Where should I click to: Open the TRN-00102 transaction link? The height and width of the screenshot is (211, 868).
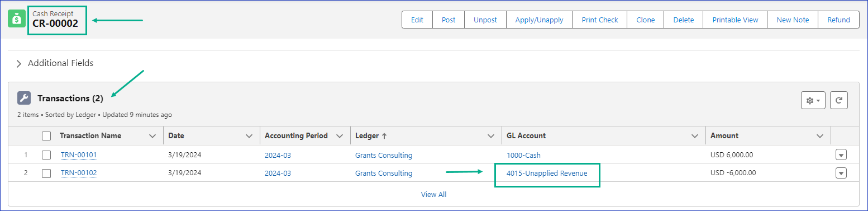tap(79, 173)
